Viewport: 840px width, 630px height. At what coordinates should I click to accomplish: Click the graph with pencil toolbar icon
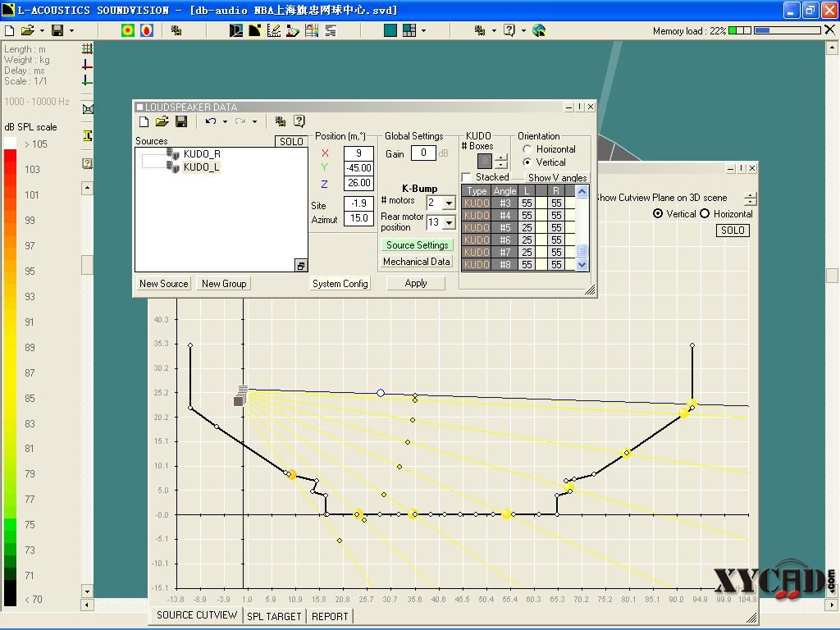(x=274, y=30)
